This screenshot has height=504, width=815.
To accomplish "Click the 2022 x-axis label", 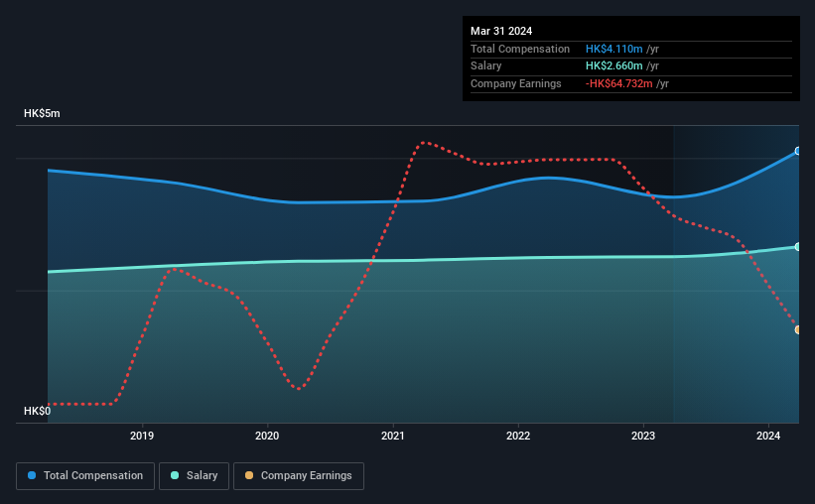I will (x=518, y=436).
